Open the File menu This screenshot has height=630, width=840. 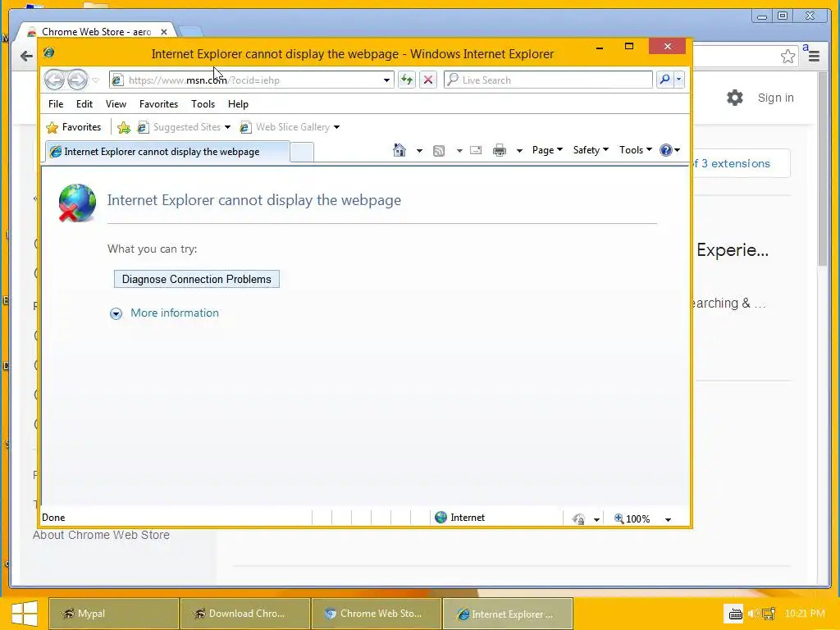56,104
